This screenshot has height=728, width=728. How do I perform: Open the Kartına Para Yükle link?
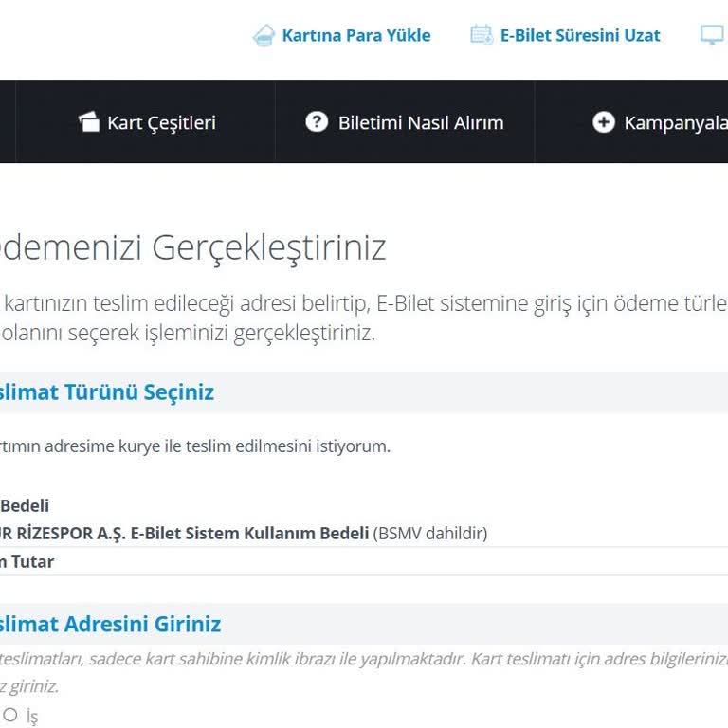[x=356, y=35]
